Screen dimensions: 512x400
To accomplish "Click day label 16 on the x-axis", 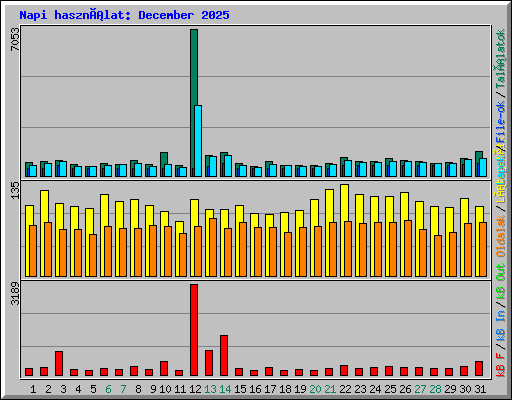I will coord(255,389).
